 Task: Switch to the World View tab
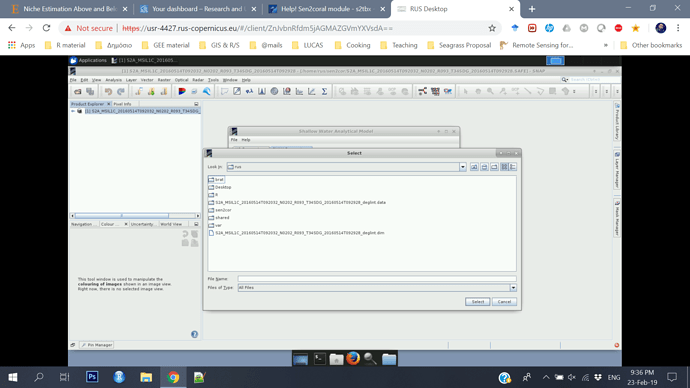coord(171,224)
